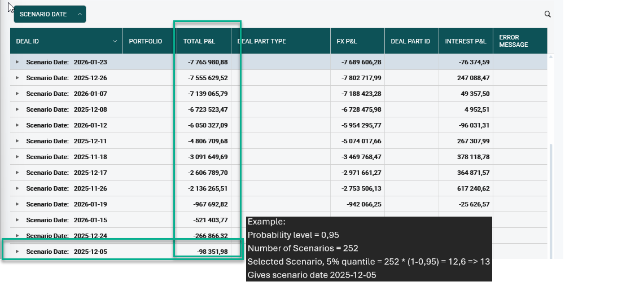Expand the Scenario Date 2026-01-23 row
The image size is (644, 308).
click(x=17, y=62)
